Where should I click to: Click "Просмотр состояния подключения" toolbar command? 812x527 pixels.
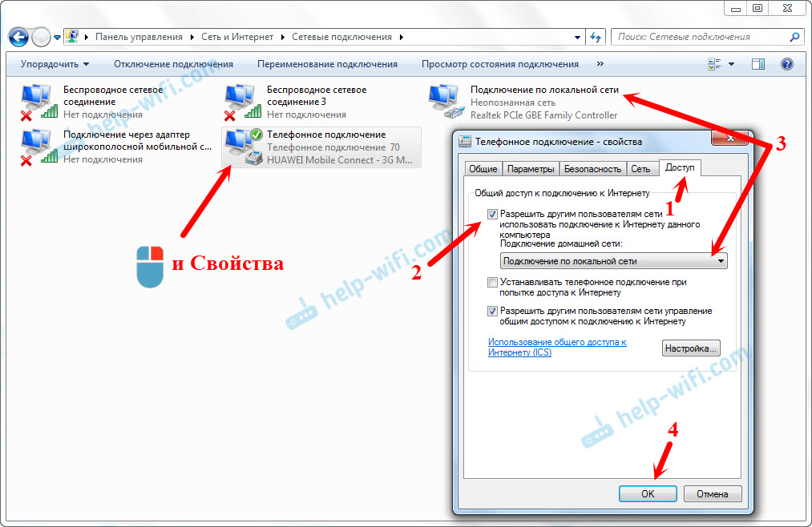[499, 64]
